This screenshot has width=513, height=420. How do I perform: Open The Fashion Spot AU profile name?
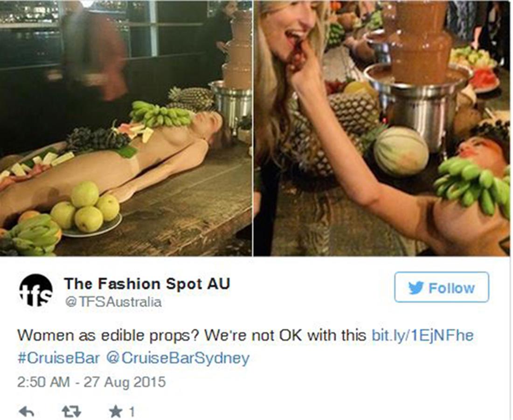point(147,283)
